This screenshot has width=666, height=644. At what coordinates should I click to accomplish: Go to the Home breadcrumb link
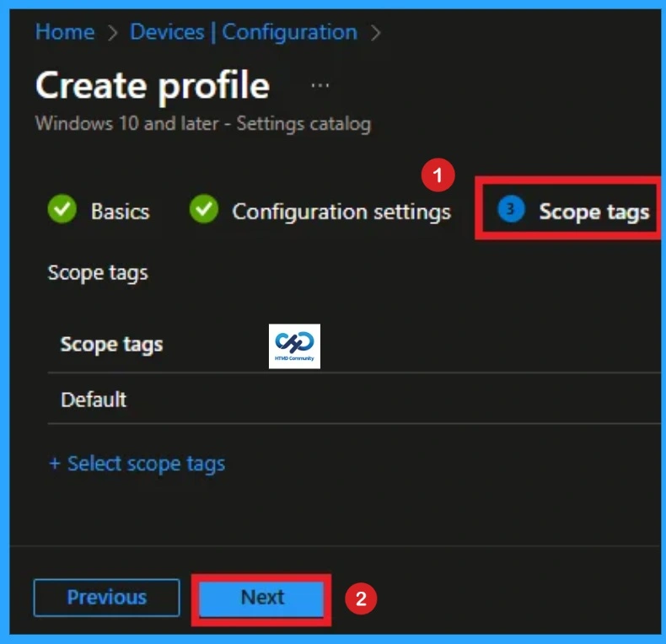pos(65,32)
